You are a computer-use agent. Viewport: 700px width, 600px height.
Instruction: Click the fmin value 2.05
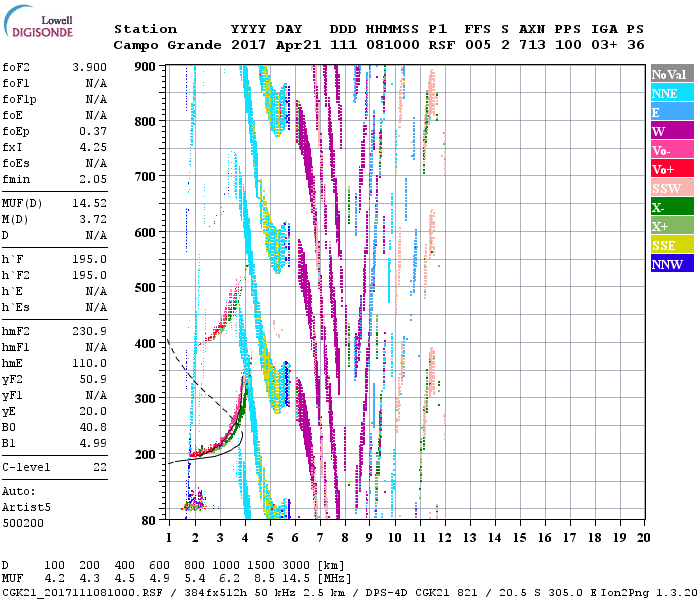(93, 179)
